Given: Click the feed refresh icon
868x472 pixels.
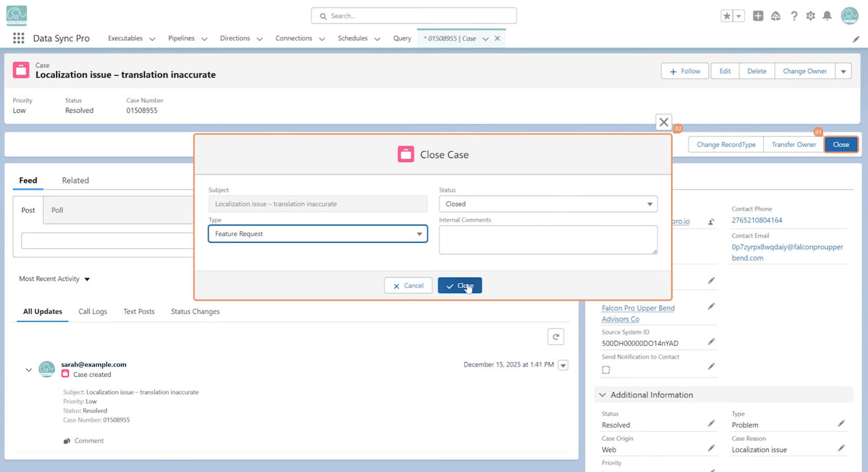Looking at the screenshot, I should (x=556, y=337).
